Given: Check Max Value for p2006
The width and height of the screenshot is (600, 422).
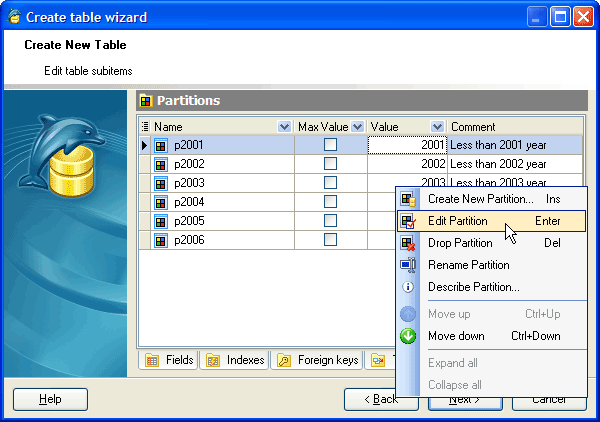Looking at the screenshot, I should (x=330, y=240).
